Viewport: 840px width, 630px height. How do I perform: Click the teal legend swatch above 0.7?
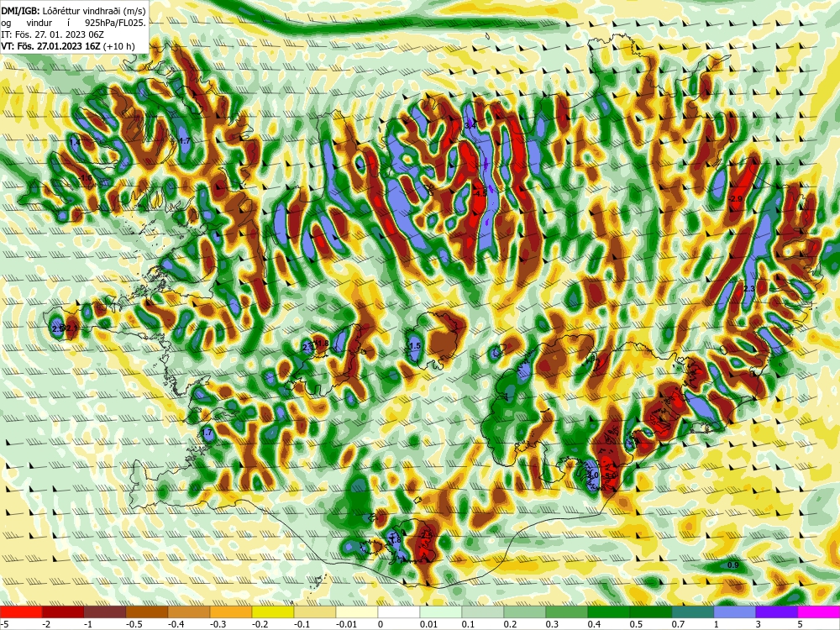(693, 612)
